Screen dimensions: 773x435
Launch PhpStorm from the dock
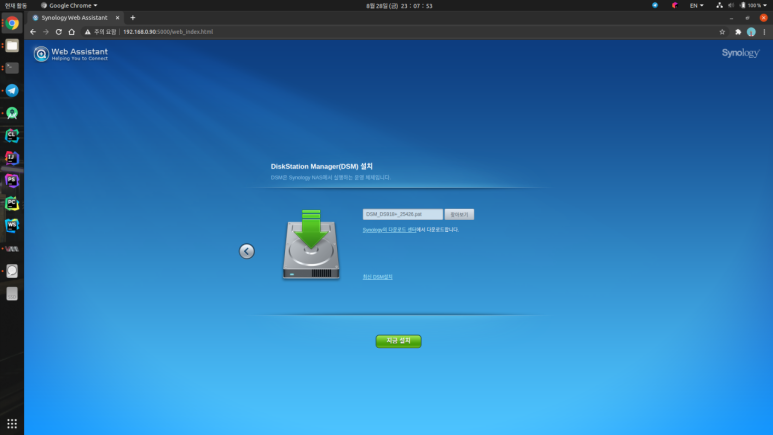pyautogui.click(x=12, y=181)
